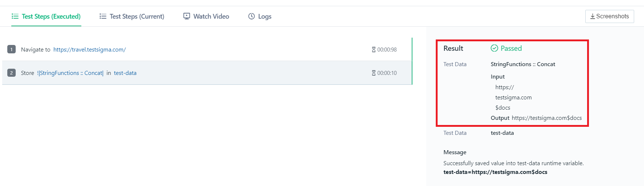Click the list icon beside Test Steps (Current)
This screenshot has height=186, width=644.
pos(103,16)
